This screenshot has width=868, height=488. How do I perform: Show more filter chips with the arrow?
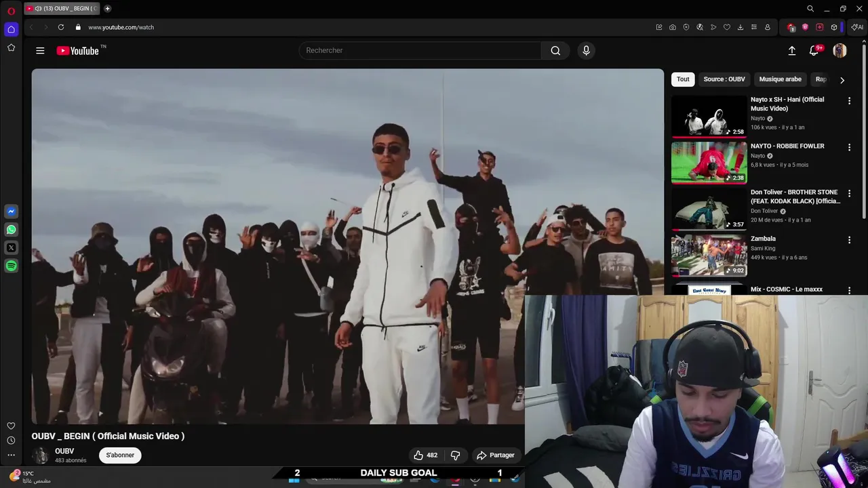[x=842, y=80]
